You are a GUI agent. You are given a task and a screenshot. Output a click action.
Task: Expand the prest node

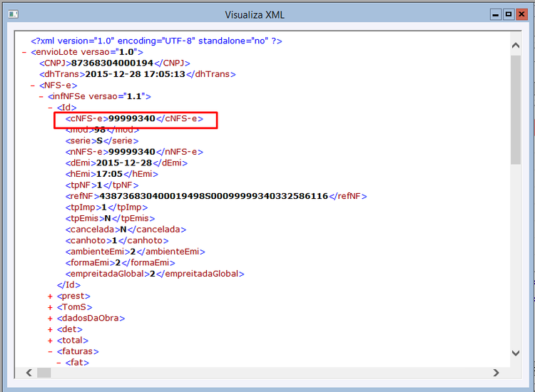pyautogui.click(x=50, y=296)
